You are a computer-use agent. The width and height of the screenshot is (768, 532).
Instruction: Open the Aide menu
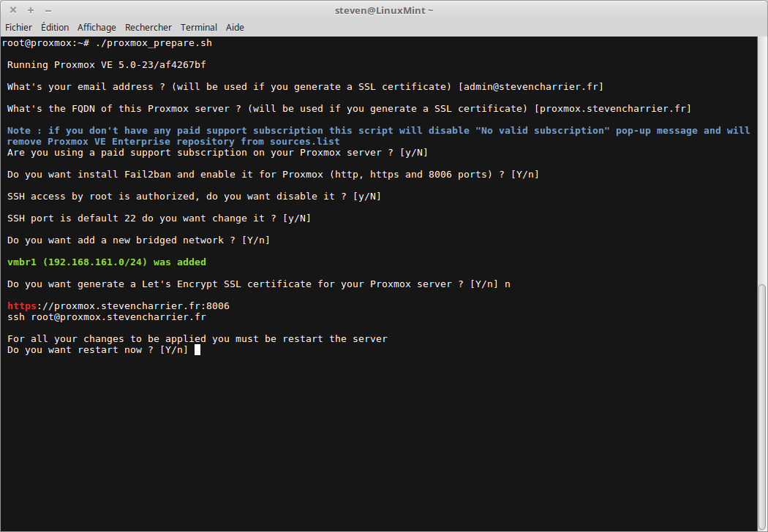click(235, 28)
